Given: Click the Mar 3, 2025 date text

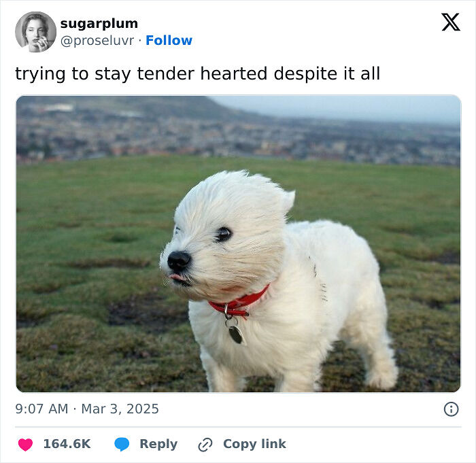Looking at the screenshot, I should 120,409.
